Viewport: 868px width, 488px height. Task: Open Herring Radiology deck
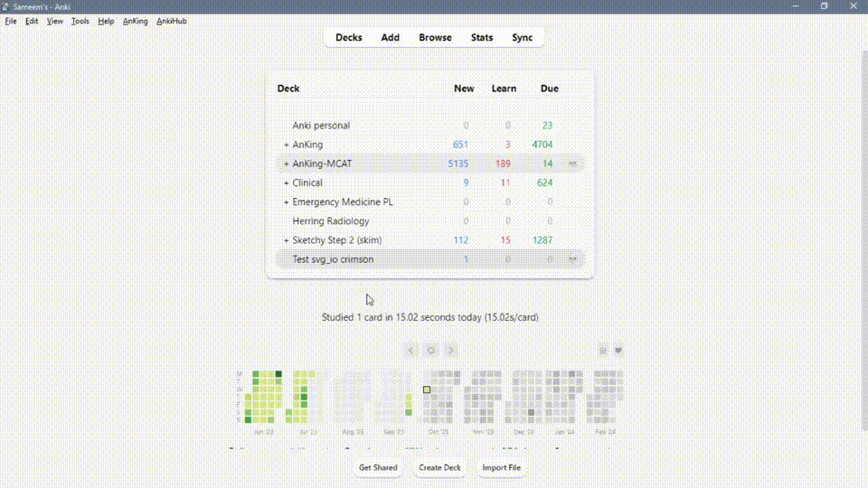tap(331, 221)
